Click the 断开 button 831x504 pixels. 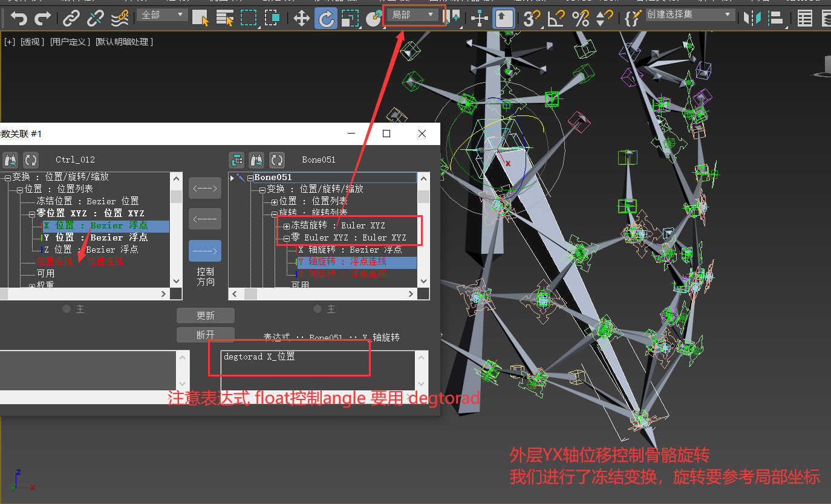[x=206, y=334]
